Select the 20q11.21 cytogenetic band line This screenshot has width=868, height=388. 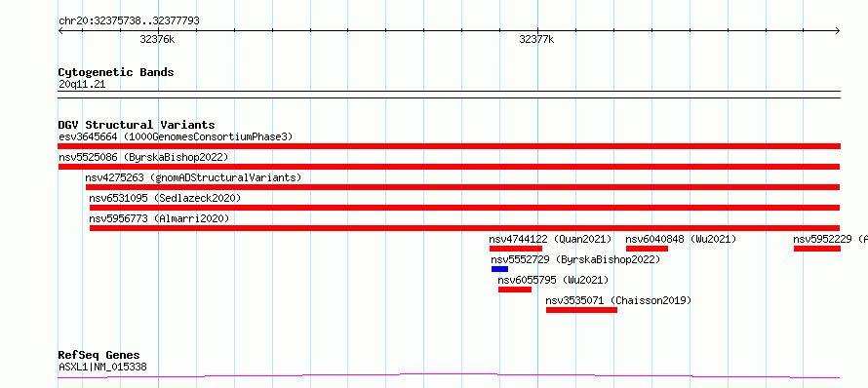tap(449, 95)
